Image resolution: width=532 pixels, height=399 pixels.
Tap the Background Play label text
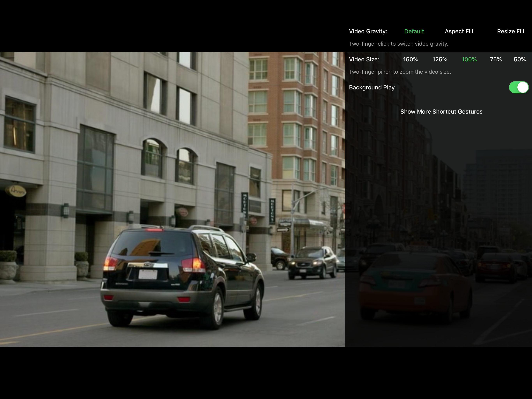pyautogui.click(x=372, y=87)
